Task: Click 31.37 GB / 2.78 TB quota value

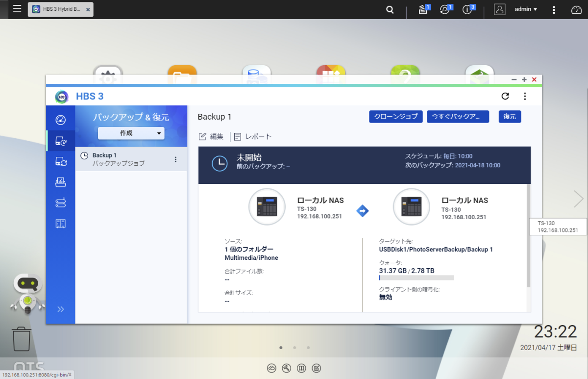Action: (x=407, y=271)
